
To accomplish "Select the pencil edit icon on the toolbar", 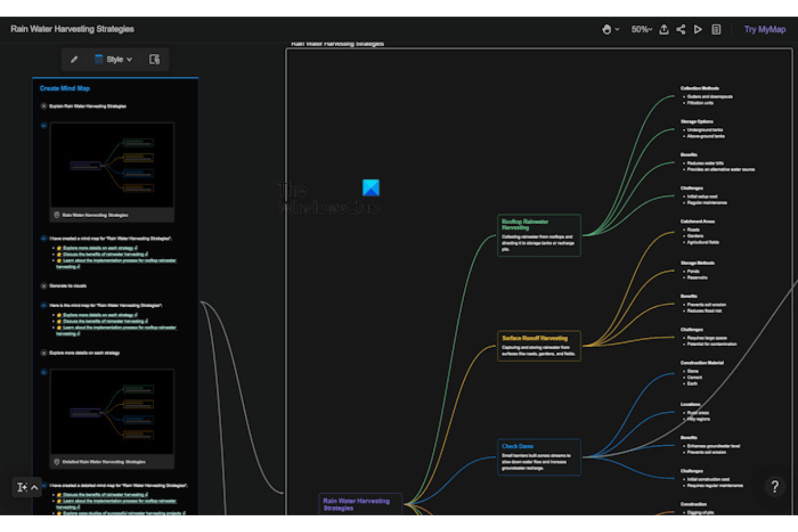I will (x=74, y=59).
